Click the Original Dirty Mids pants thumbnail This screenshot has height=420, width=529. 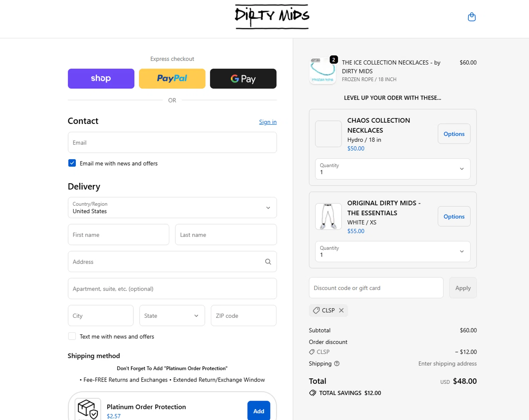pos(328,216)
